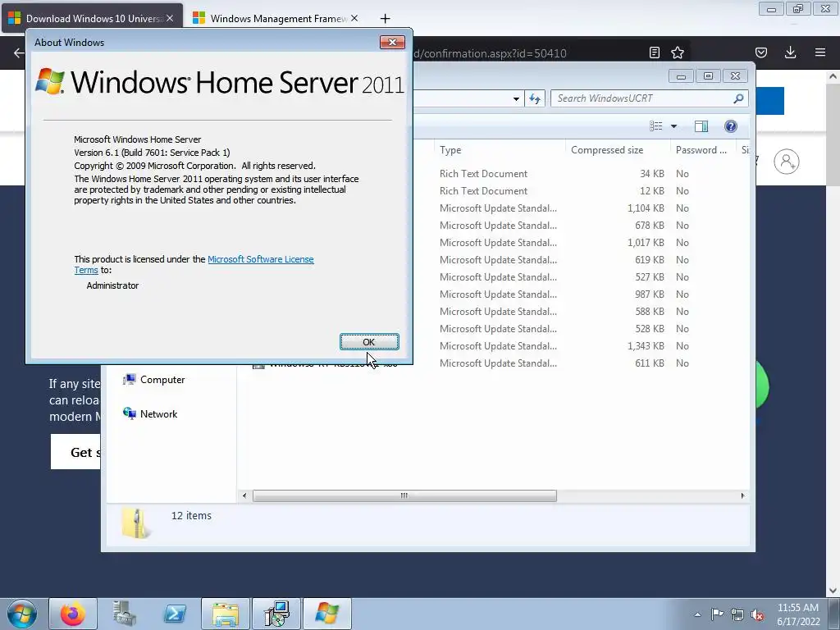The width and height of the screenshot is (840, 630).
Task: Click the search magnifier icon in Explorer
Action: pyautogui.click(x=739, y=98)
